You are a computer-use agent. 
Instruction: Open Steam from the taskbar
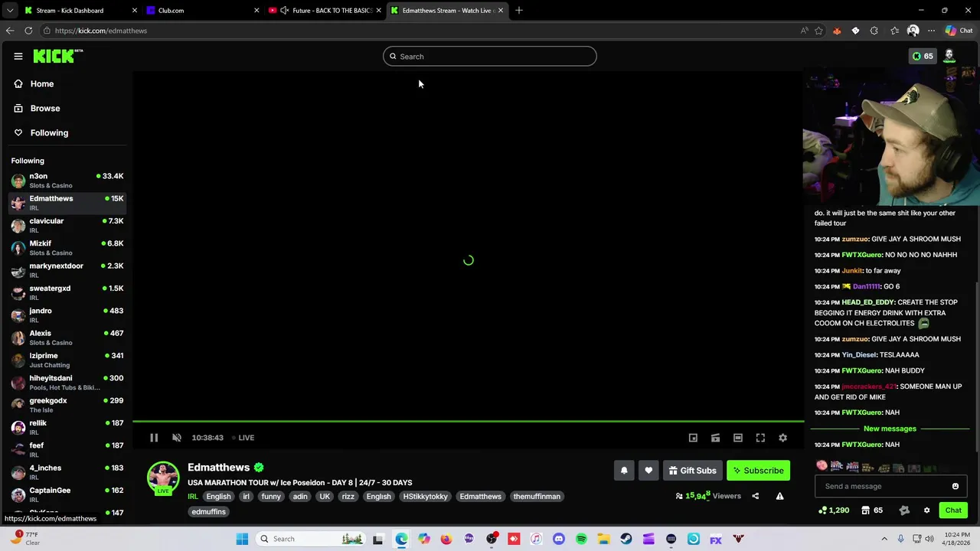tap(626, 539)
